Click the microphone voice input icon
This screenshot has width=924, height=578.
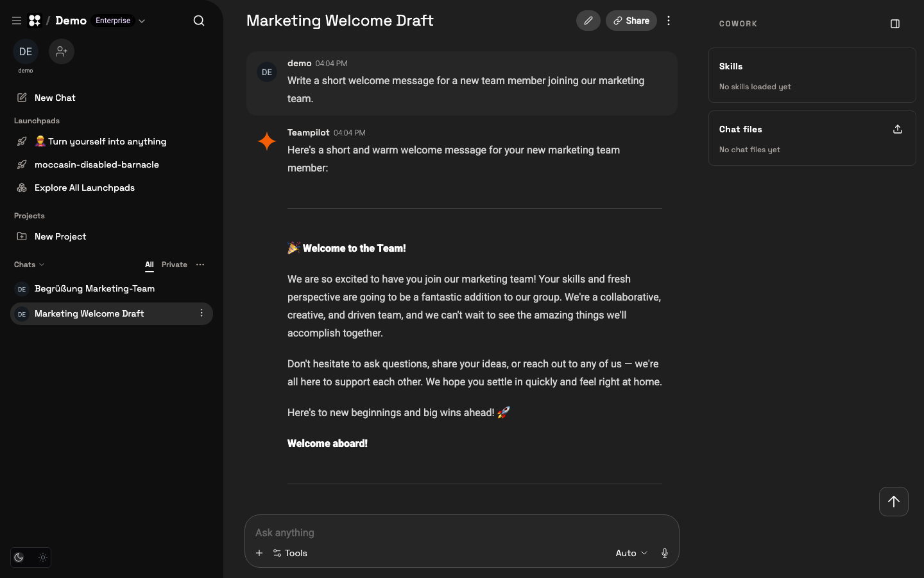tap(665, 553)
